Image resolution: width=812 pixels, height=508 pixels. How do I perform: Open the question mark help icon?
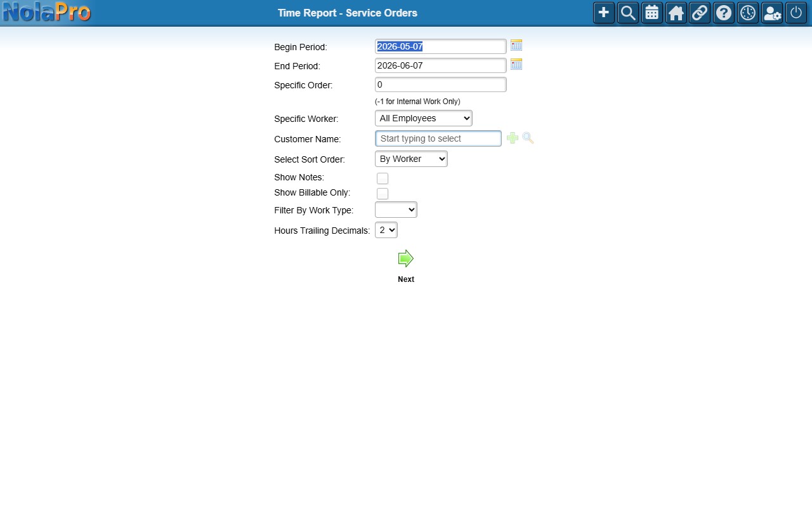pyautogui.click(x=724, y=13)
